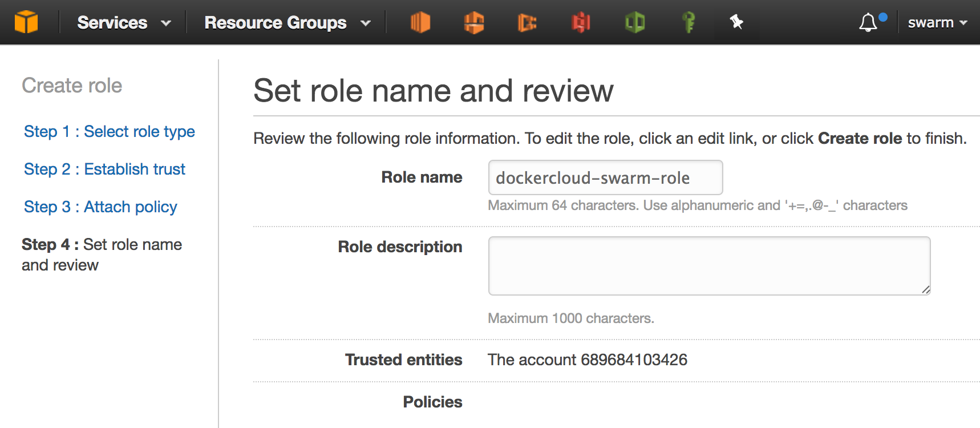Click the 'Set role name and review' heading
This screenshot has height=428, width=980.
point(434,91)
